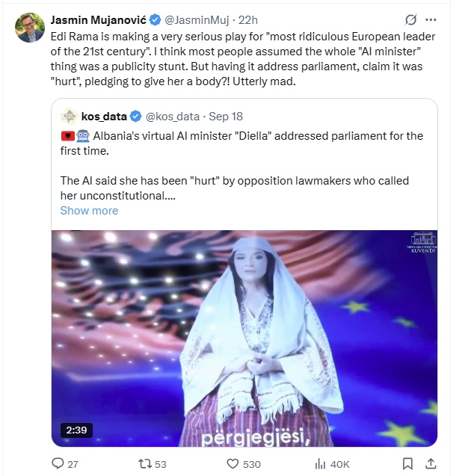Share the post via upload icon
The height and width of the screenshot is (476, 471).
(431, 463)
